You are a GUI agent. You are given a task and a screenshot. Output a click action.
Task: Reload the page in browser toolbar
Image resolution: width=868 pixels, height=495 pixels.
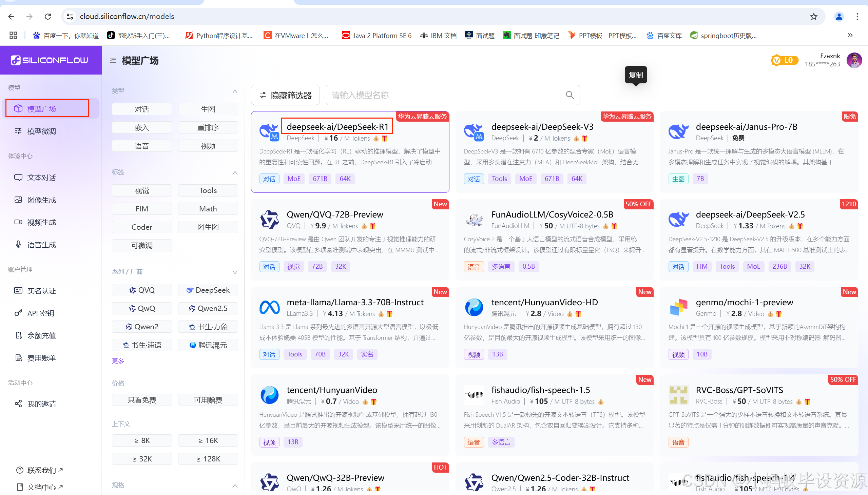click(x=48, y=16)
